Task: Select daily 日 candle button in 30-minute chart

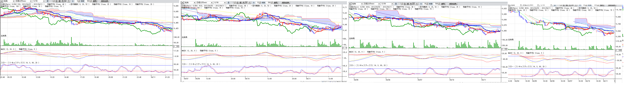Action: 405,4
